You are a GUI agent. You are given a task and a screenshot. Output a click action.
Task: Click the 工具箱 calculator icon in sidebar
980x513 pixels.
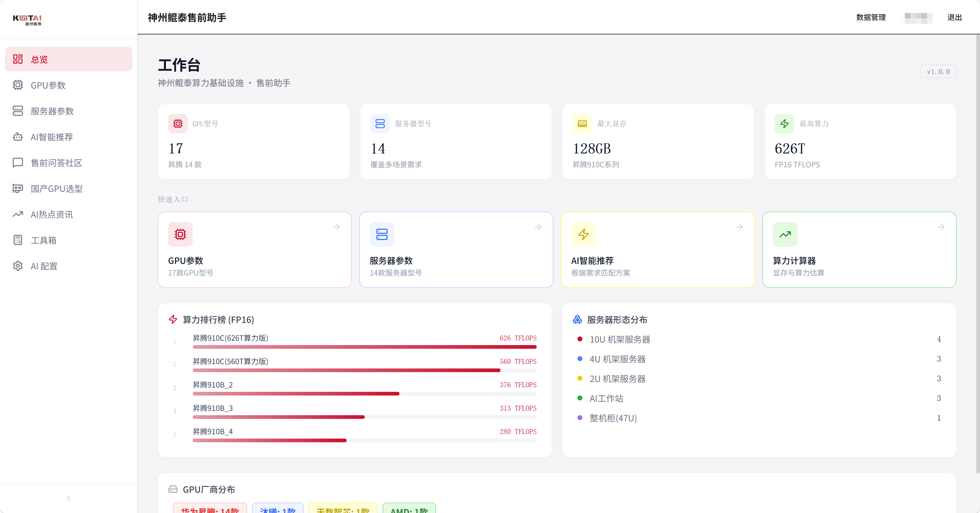pyautogui.click(x=18, y=240)
